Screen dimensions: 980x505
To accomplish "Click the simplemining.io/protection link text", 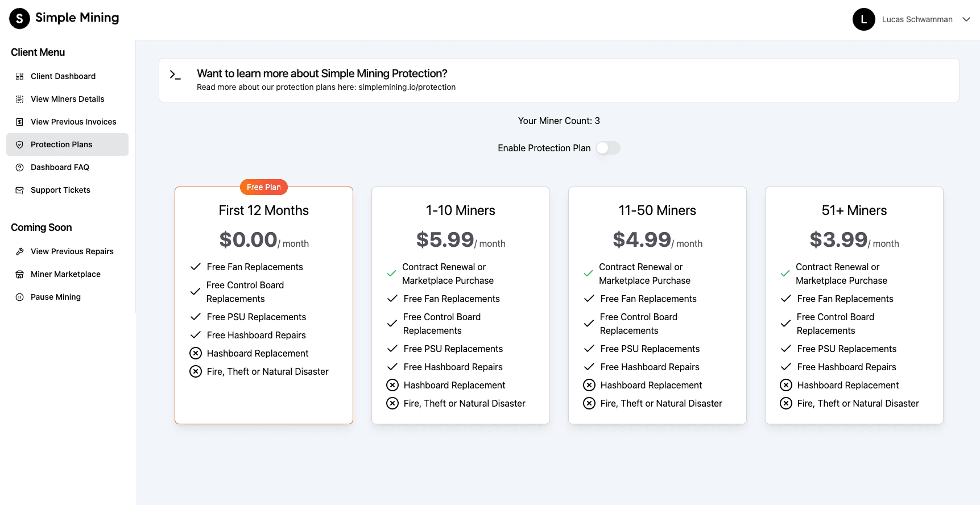I will tap(407, 87).
